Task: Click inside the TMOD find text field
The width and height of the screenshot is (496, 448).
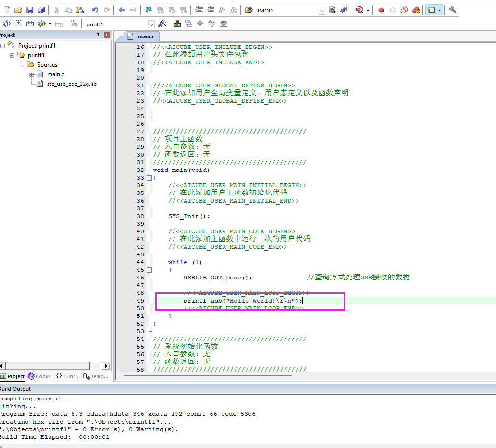Action: (286, 11)
